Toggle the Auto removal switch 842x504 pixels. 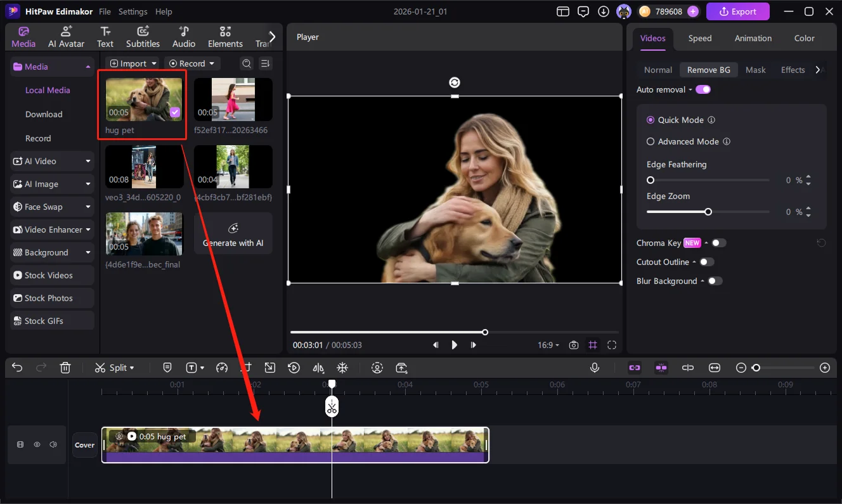(703, 89)
